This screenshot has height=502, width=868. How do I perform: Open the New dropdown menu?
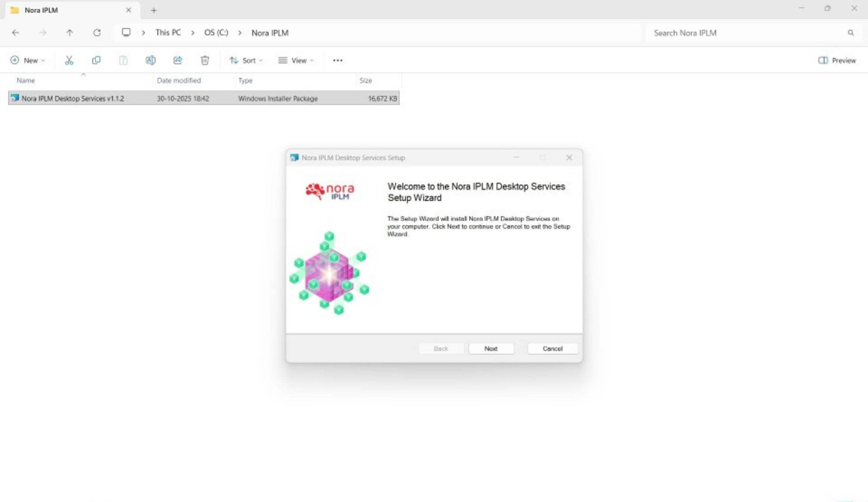(28, 60)
